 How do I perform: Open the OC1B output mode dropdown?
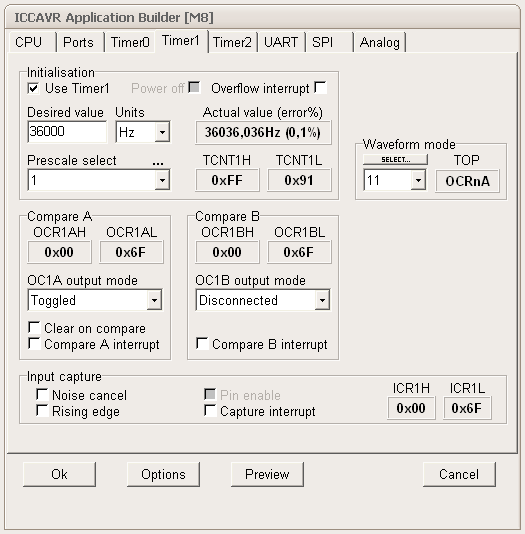(263, 300)
